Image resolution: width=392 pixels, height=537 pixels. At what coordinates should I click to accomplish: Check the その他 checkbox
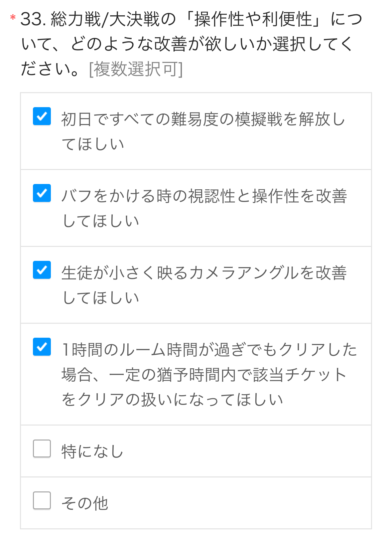(42, 500)
